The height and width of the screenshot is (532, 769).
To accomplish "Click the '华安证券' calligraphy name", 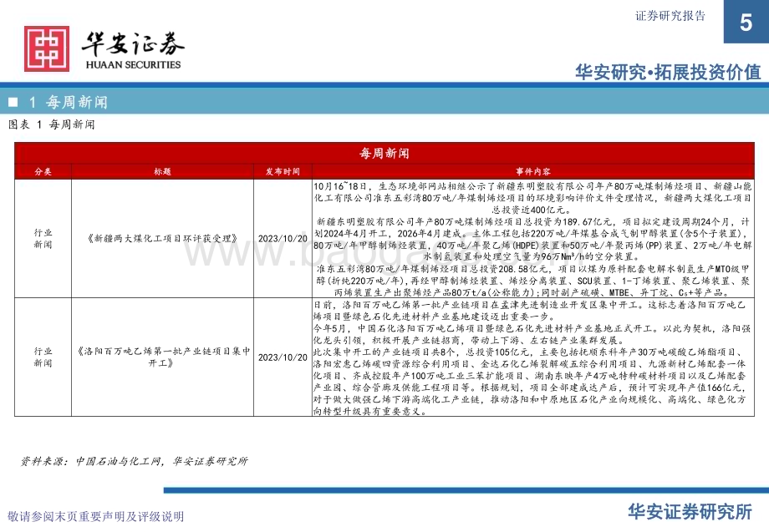I will 133,44.
